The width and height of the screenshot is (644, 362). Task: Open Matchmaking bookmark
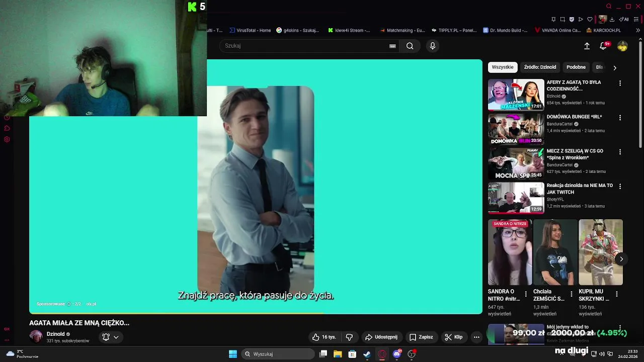(403, 30)
